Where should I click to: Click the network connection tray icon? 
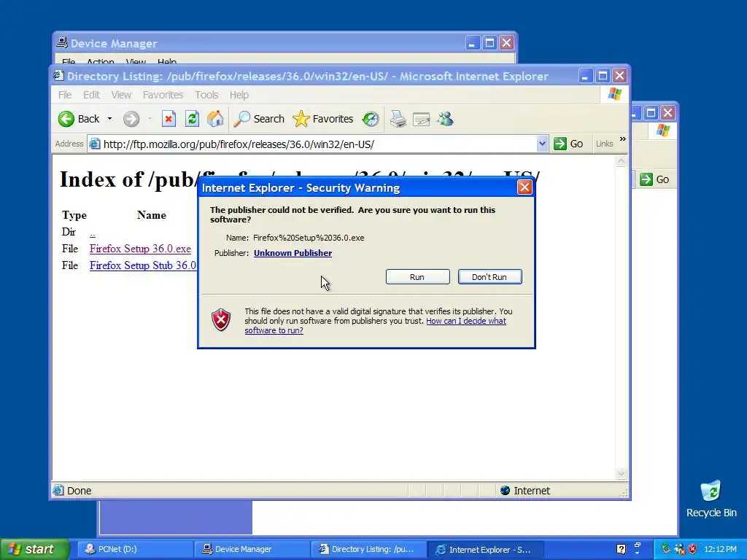tap(679, 549)
